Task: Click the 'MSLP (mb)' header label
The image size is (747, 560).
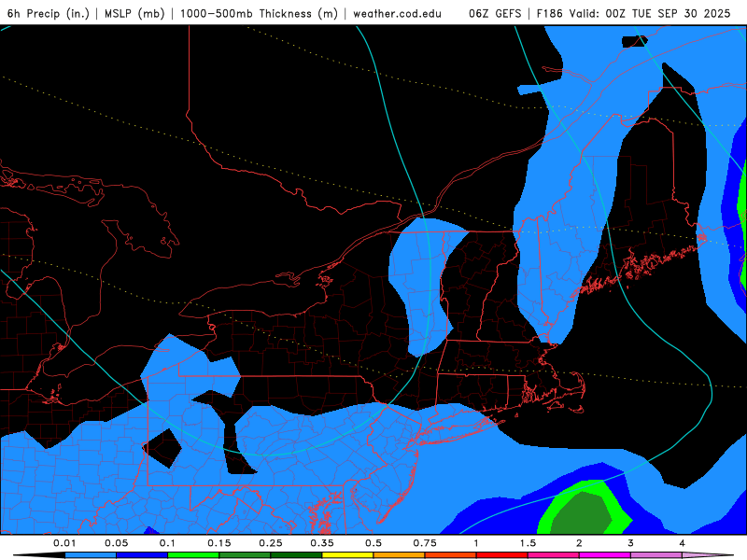Action: click(x=134, y=13)
